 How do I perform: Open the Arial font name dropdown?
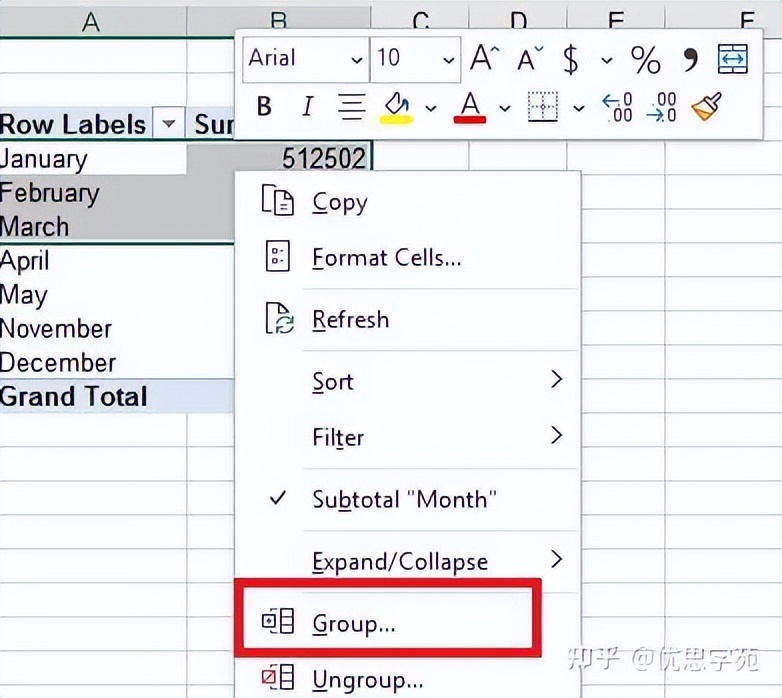(x=356, y=60)
